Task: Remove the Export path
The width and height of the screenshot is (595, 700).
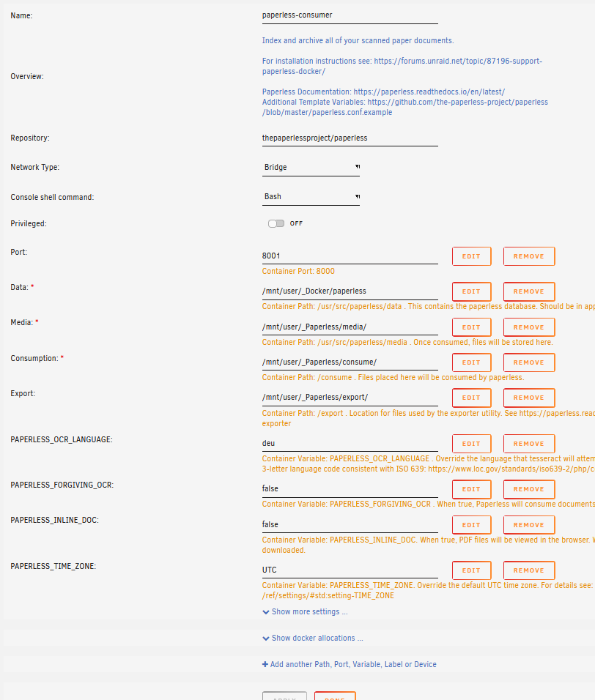Action: coord(529,398)
